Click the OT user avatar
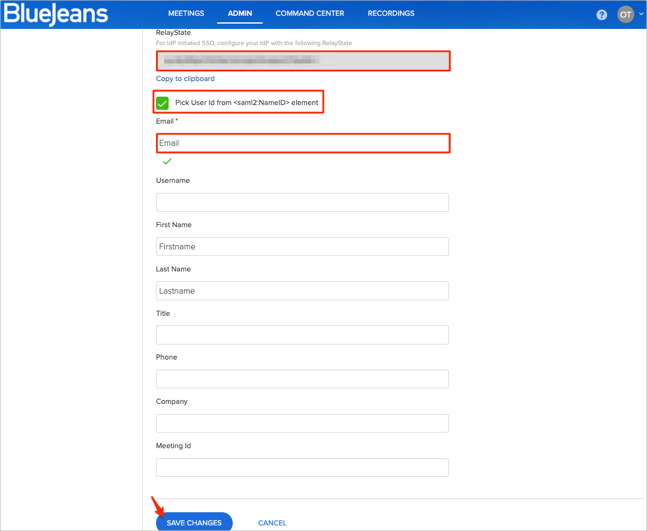The height and width of the screenshot is (531, 647). click(x=625, y=14)
